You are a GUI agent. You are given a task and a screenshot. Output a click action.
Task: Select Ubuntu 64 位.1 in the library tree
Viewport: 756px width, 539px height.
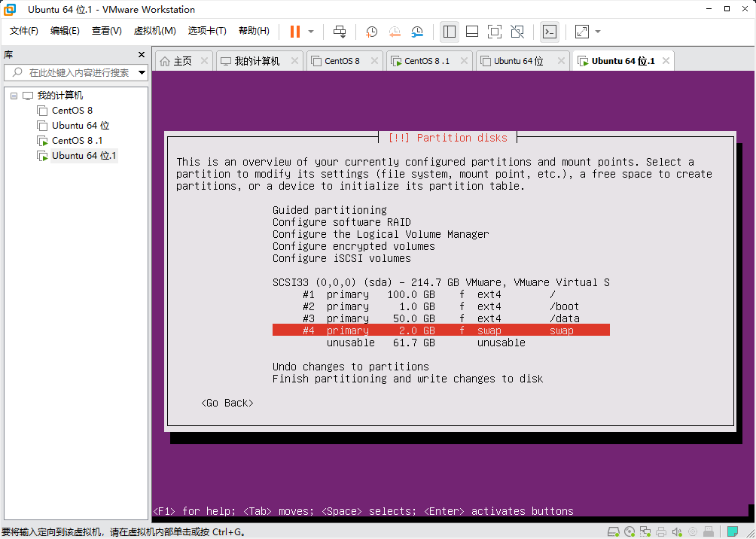click(84, 156)
